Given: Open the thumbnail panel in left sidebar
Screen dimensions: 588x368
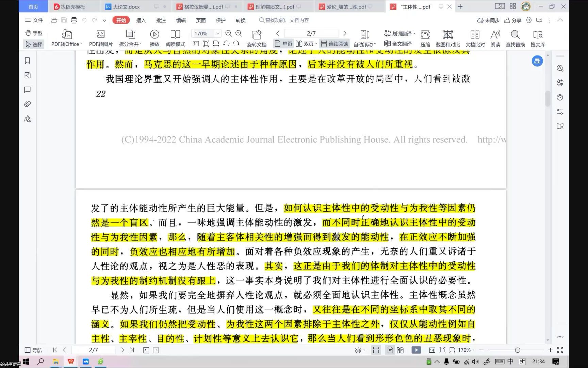Looking at the screenshot, I should pyautogui.click(x=28, y=75).
